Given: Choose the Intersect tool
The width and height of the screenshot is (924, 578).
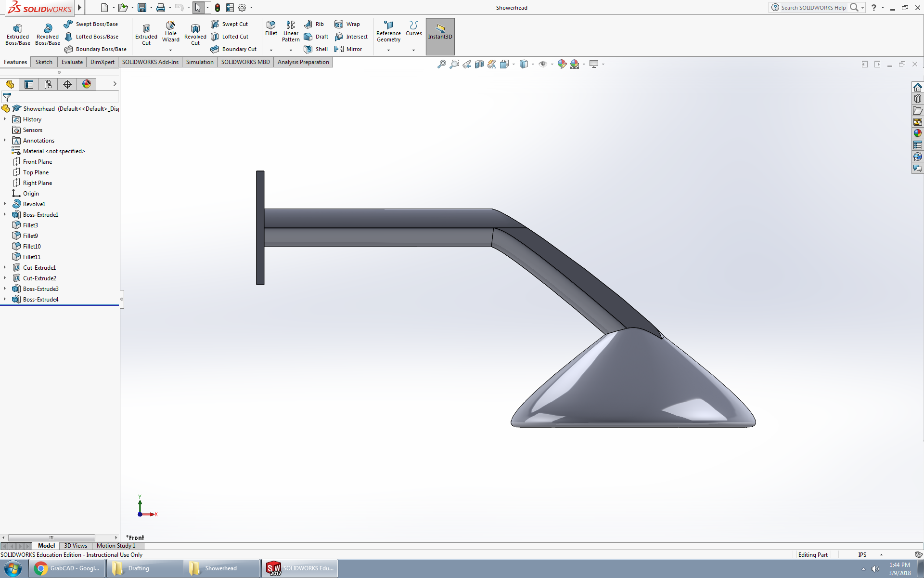Looking at the screenshot, I should (x=351, y=37).
